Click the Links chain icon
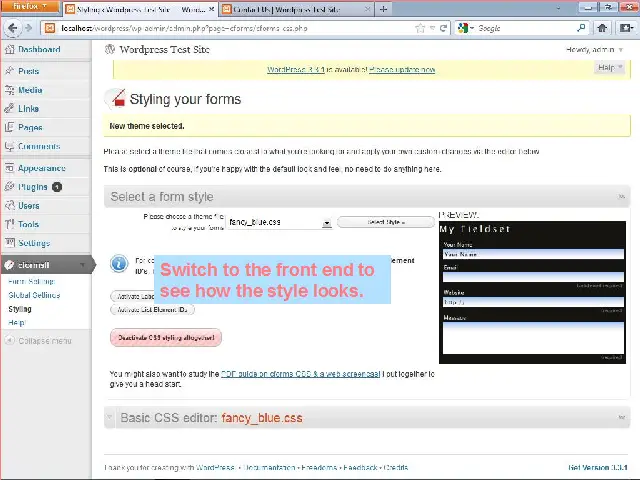The height and width of the screenshot is (480, 640). tap(9, 109)
